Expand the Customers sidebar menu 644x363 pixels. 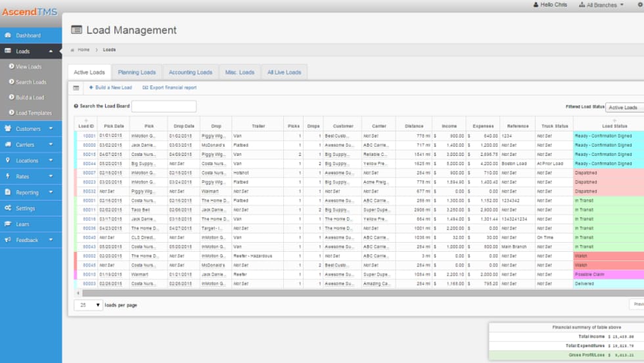pyautogui.click(x=51, y=129)
